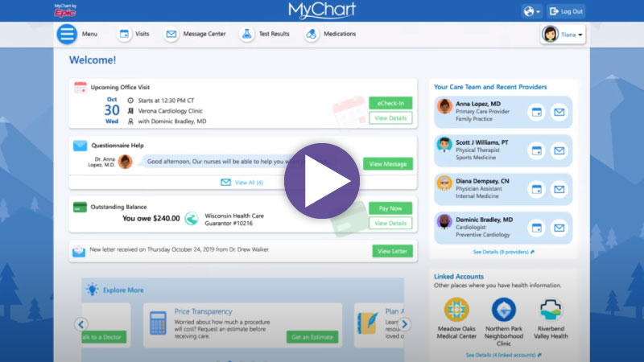The image size is (644, 362).
Task: Click the Price Transparency calculator icon
Action: pyautogui.click(x=158, y=323)
